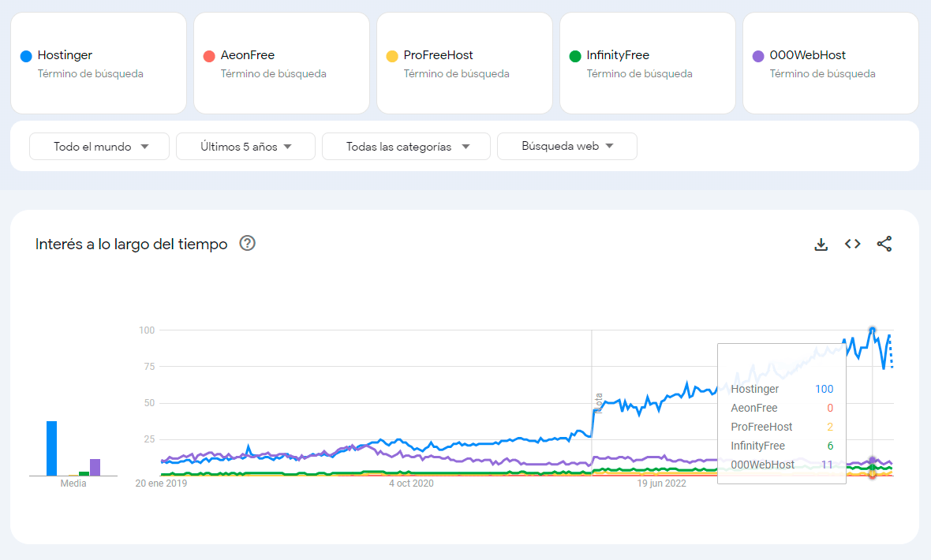This screenshot has width=931, height=560.
Task: Click the InfinityFree 6 value in tooltip
Action: point(830,446)
